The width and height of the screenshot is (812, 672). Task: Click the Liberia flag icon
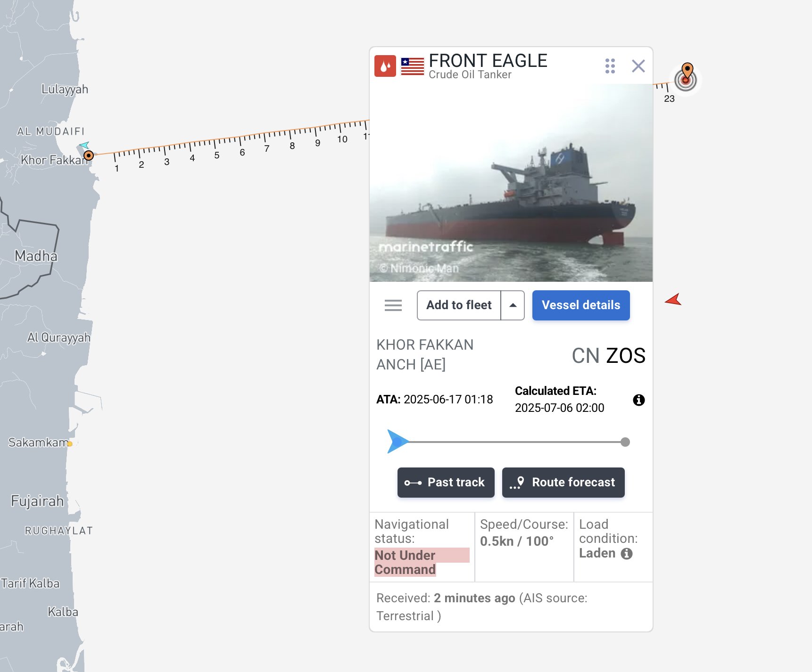[x=413, y=66]
